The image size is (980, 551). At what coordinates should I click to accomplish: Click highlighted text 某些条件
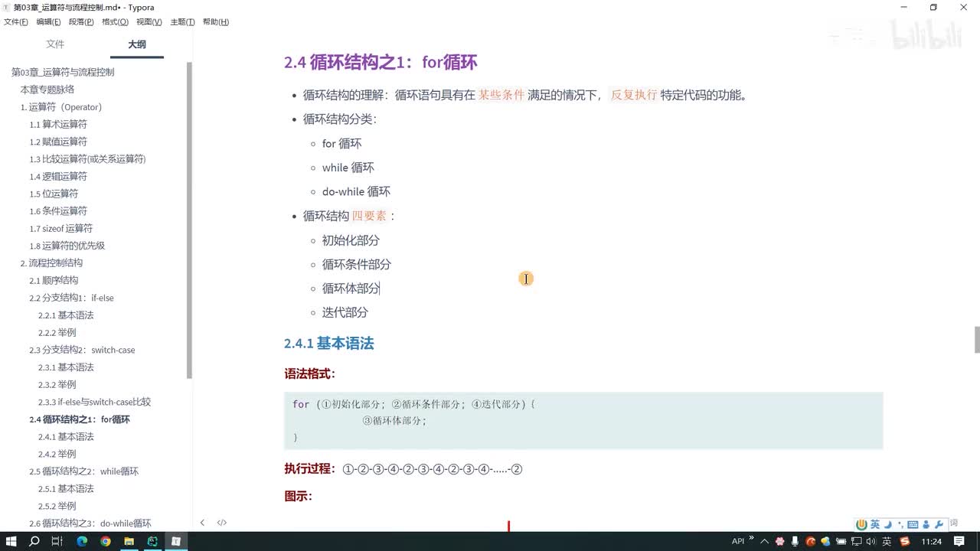point(501,95)
